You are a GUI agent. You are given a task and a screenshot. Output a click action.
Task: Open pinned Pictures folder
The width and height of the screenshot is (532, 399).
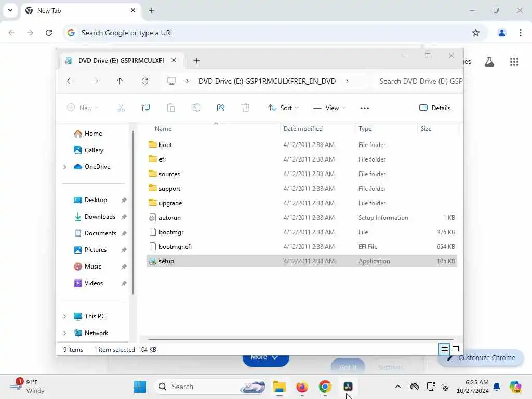(x=90, y=250)
